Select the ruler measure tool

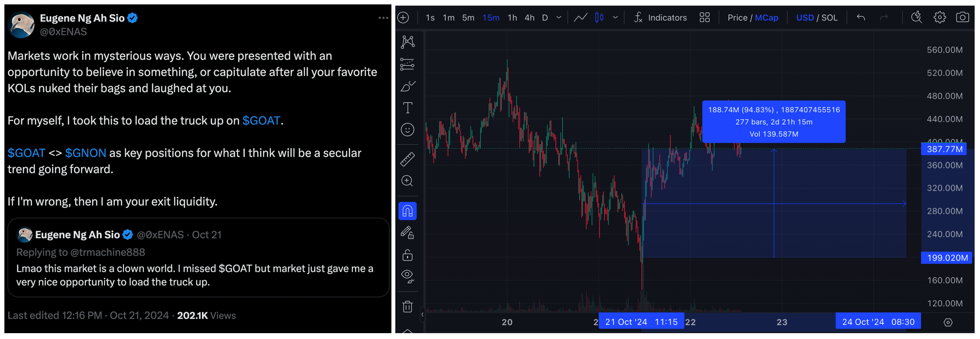(408, 159)
